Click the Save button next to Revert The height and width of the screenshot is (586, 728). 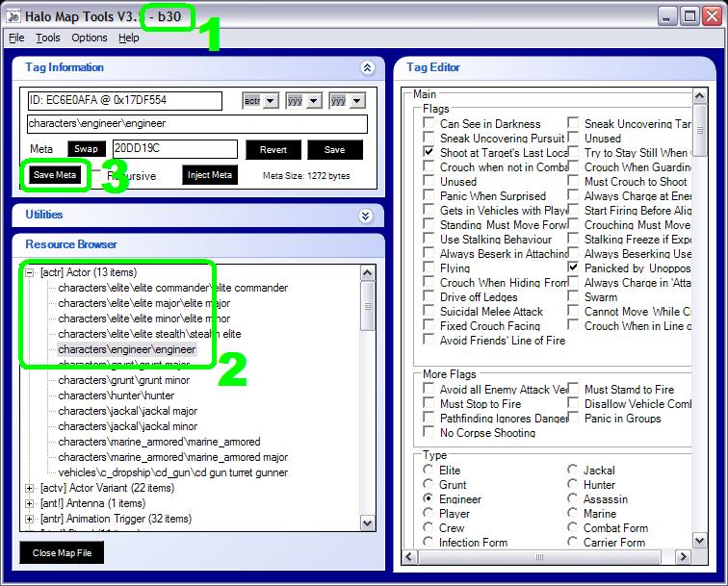(335, 150)
